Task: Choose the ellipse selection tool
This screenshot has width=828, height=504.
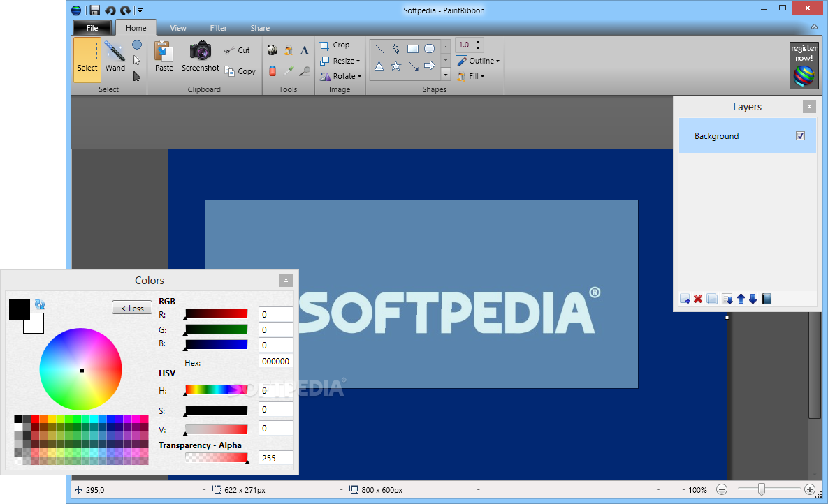Action: pyautogui.click(x=137, y=45)
